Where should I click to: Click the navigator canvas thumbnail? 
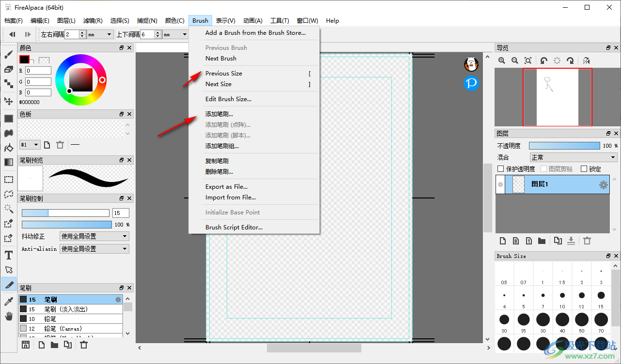(x=557, y=97)
